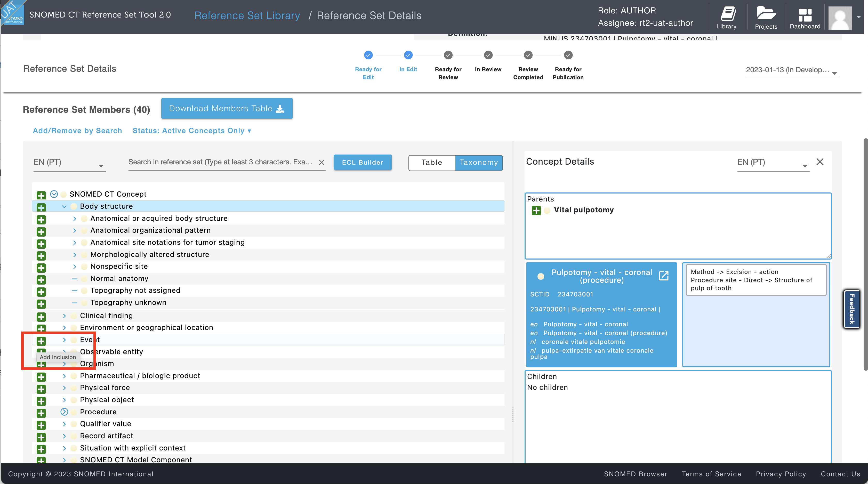Add inclusion for Pharmaceutical / biologic product

[41, 377]
